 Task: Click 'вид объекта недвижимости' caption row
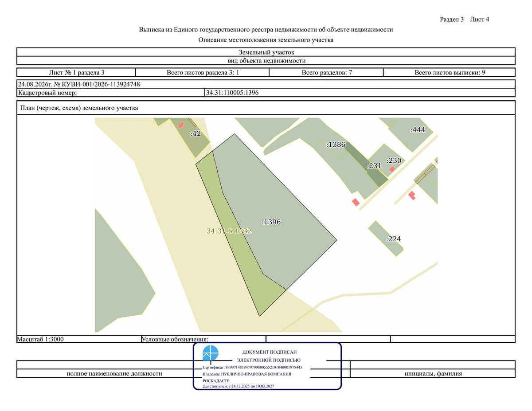click(x=266, y=61)
